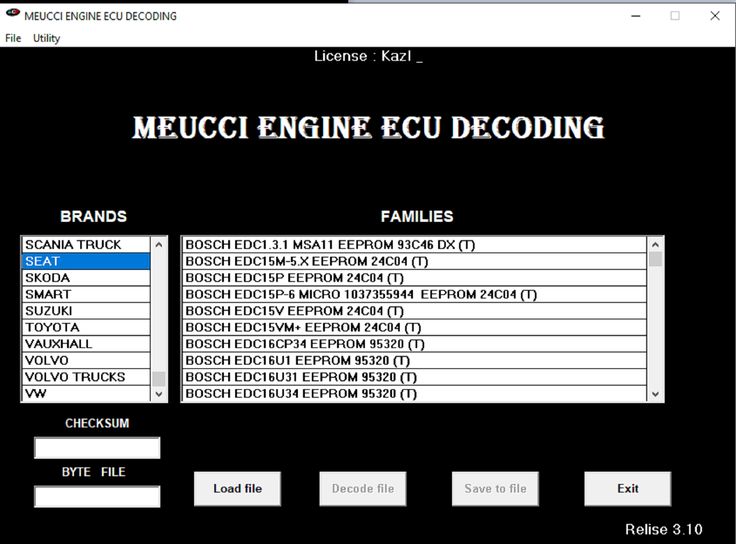This screenshot has height=544, width=736.
Task: Select SMART in brands list
Action: [86, 294]
